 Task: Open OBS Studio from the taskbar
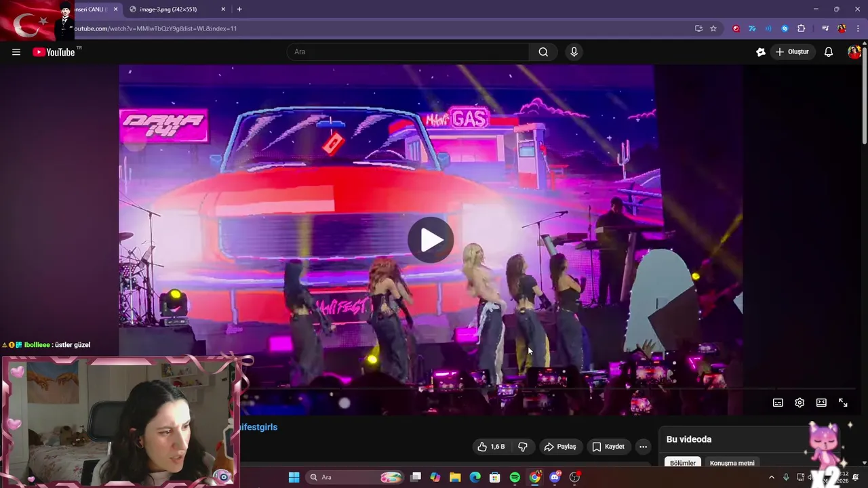click(x=574, y=477)
